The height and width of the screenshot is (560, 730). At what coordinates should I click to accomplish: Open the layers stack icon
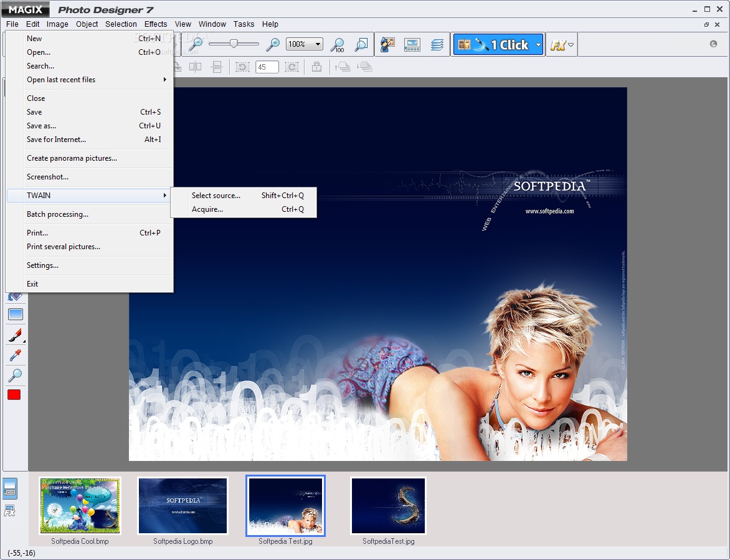pos(437,45)
